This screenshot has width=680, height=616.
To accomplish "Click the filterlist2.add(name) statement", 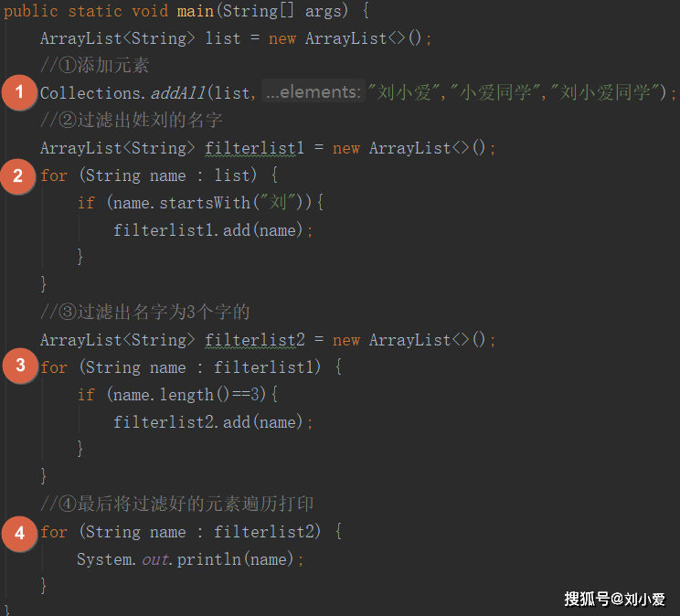I will click(x=213, y=422).
